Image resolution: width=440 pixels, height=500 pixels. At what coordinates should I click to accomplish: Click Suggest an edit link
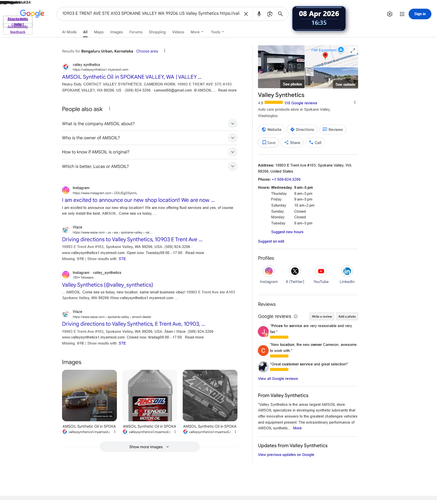coord(271,241)
